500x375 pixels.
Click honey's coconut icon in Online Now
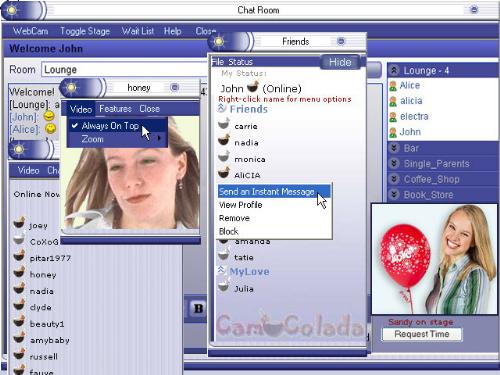pos(19,272)
